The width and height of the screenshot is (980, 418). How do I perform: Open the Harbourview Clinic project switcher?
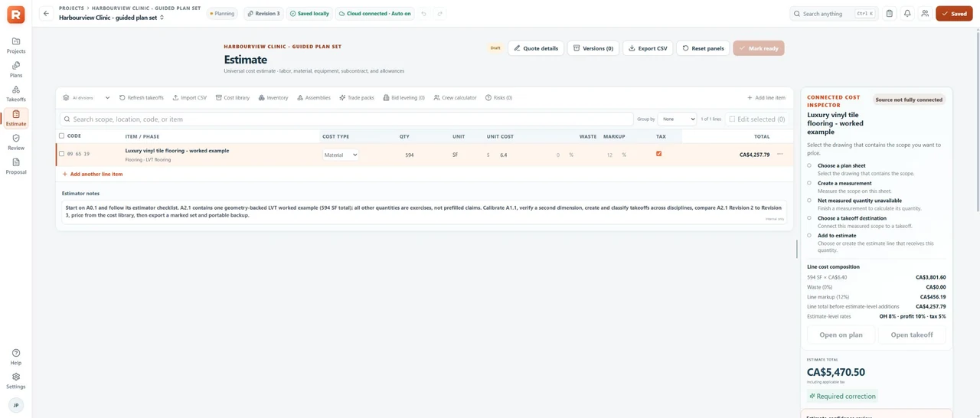[x=112, y=17]
